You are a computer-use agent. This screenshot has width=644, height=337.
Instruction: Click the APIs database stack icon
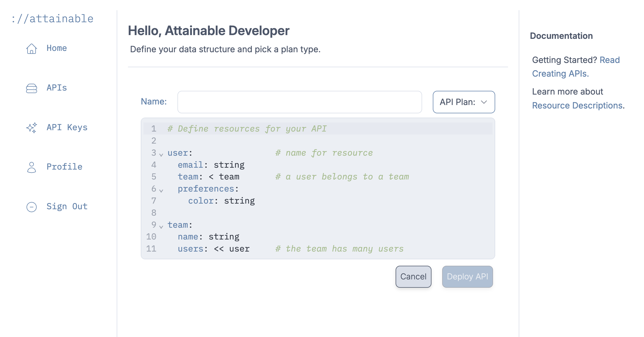coord(32,88)
